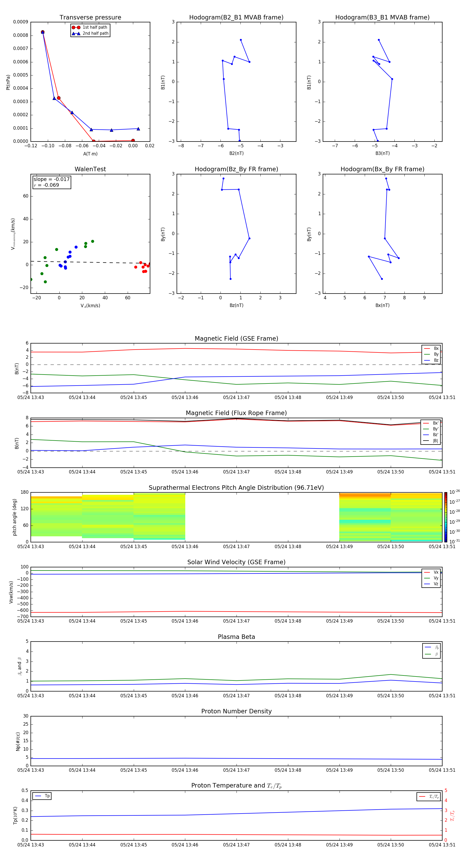473x868 pixels.
Task: Click the "pitch angle (deg)" y-axis label
Action: click(14, 517)
